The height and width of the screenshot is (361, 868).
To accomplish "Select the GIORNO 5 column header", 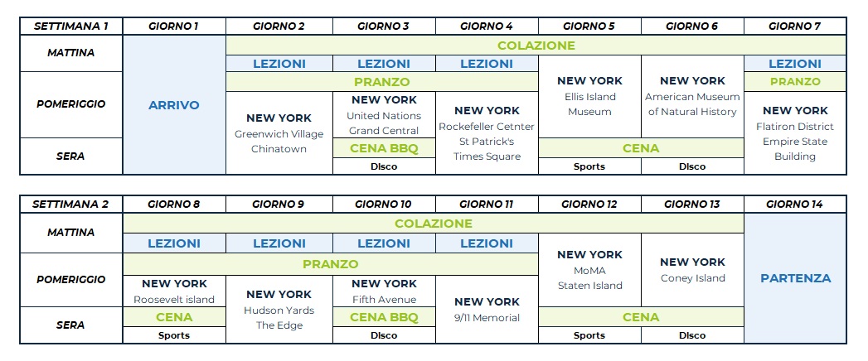I will [x=589, y=26].
